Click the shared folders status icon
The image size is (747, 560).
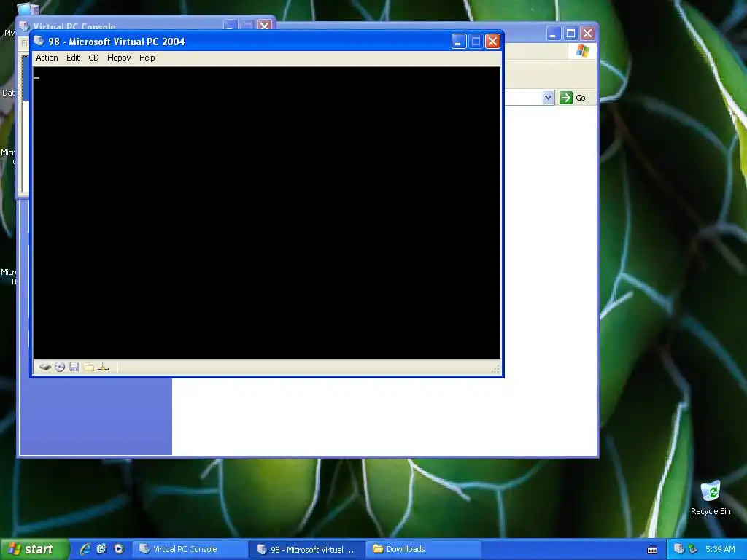pos(88,367)
